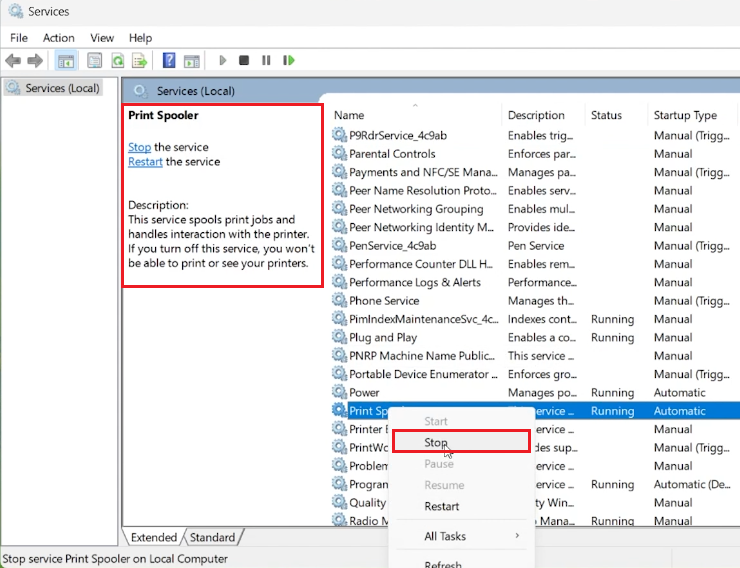Open Help via blue question mark icon
The width and height of the screenshot is (740, 568).
point(169,61)
